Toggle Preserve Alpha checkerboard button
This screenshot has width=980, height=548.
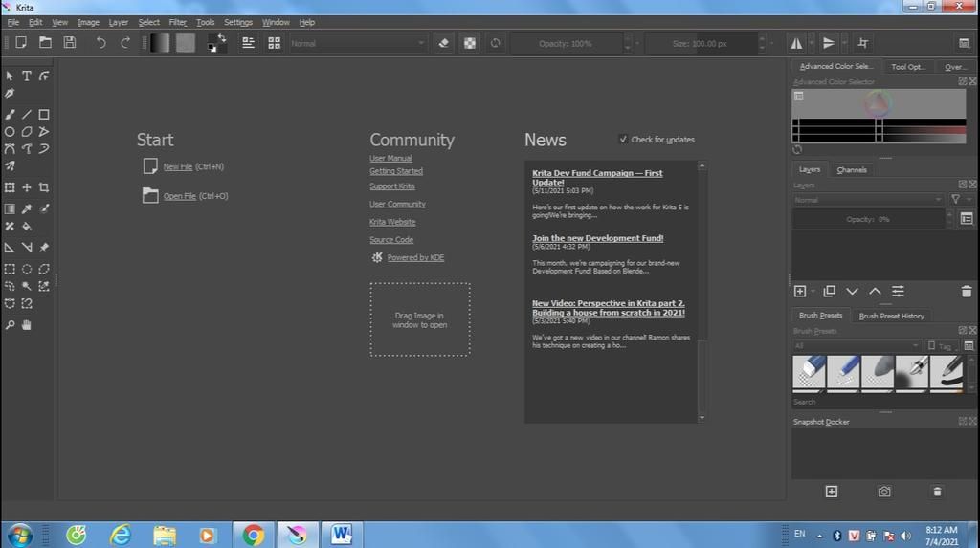(x=470, y=43)
